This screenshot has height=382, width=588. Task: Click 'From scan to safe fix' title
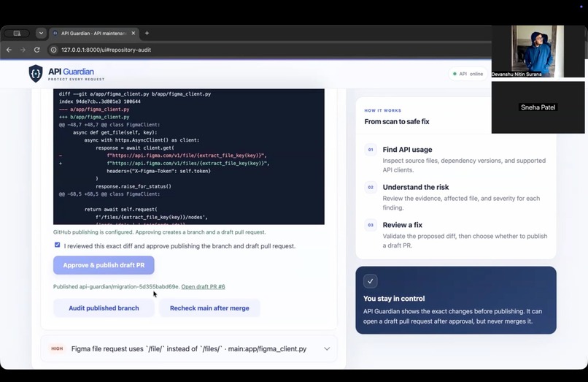pos(397,121)
